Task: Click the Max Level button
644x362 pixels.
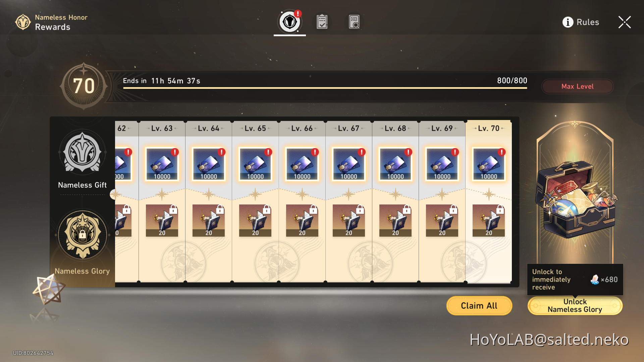Action: point(577,86)
